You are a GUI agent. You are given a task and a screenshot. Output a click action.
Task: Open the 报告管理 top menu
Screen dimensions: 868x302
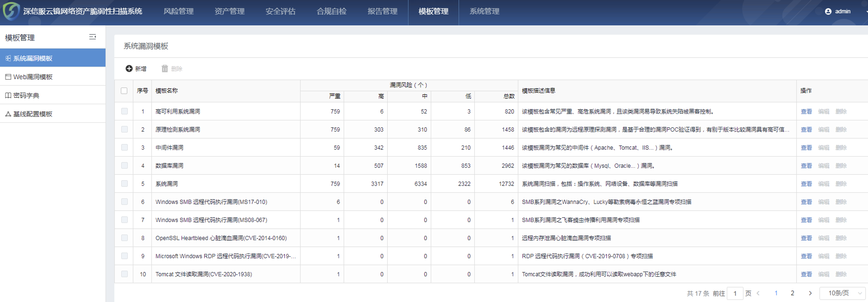click(x=383, y=11)
